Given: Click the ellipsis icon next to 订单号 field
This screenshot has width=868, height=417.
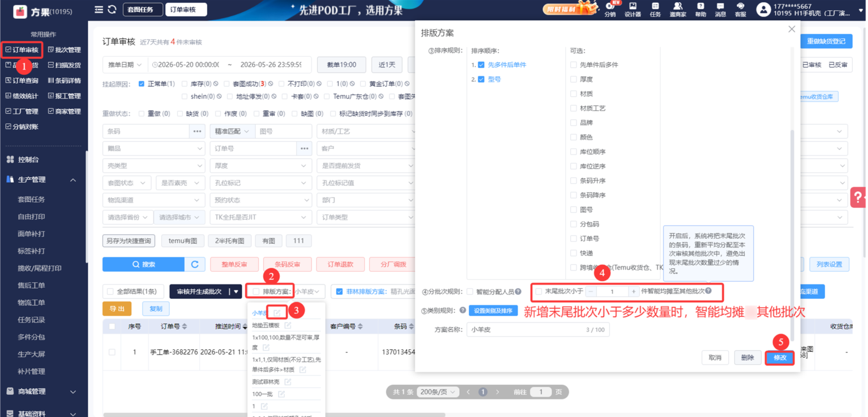Looking at the screenshot, I should tap(305, 148).
